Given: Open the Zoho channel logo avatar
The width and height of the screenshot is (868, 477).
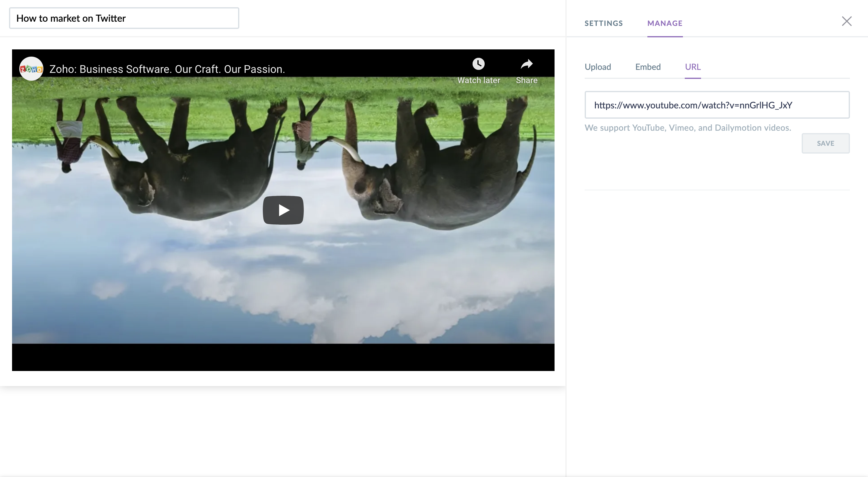Looking at the screenshot, I should click(31, 69).
